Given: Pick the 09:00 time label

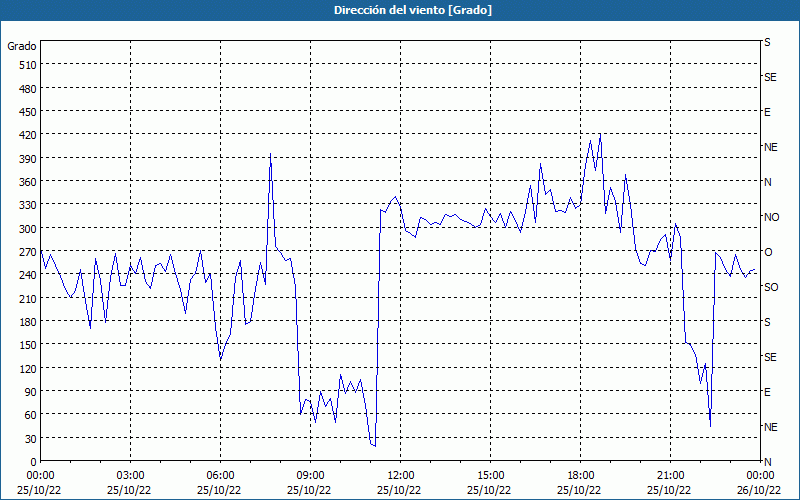Looking at the screenshot, I should pyautogui.click(x=310, y=476).
